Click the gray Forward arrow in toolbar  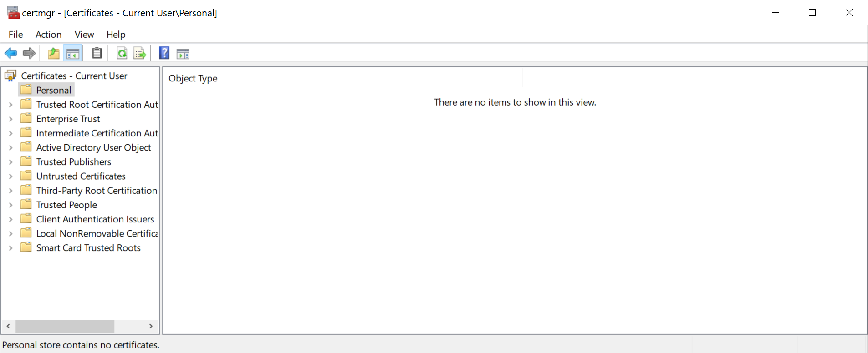pos(29,54)
